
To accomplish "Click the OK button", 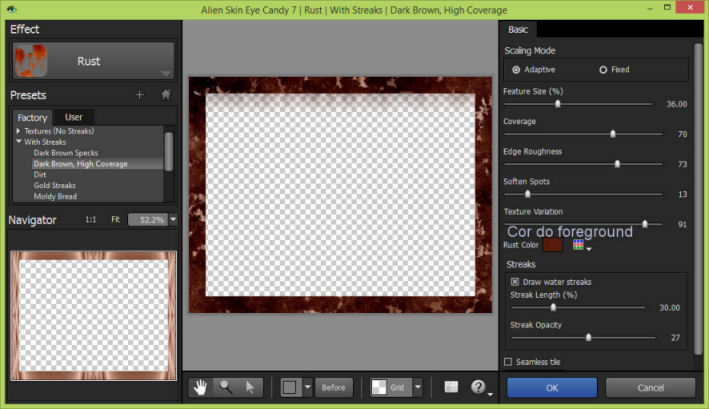I will coord(551,387).
